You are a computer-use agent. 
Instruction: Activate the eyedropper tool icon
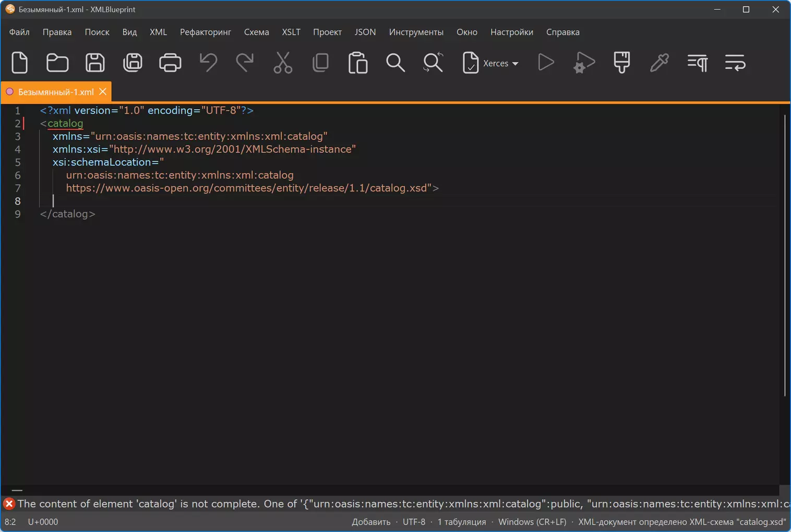click(660, 63)
